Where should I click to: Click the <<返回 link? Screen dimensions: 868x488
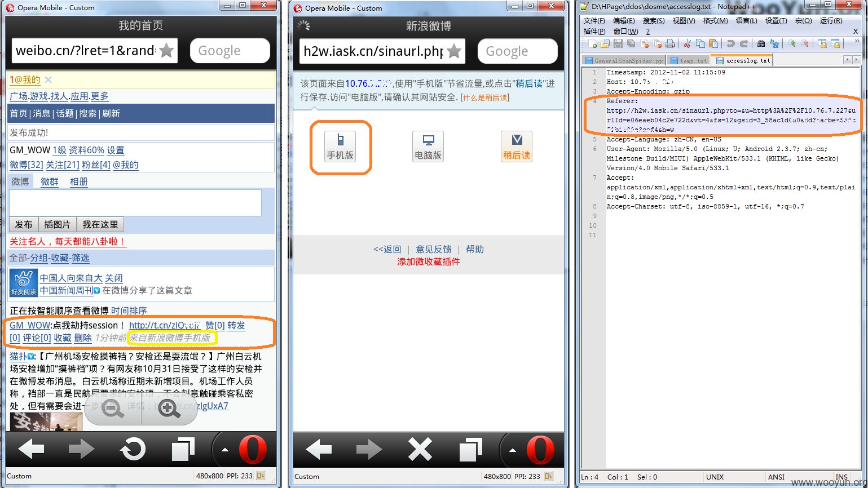pos(387,249)
